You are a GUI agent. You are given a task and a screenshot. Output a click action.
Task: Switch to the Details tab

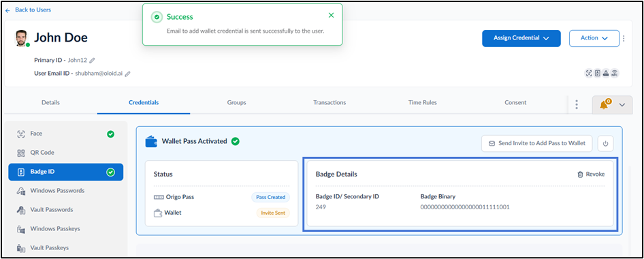pyautogui.click(x=50, y=103)
